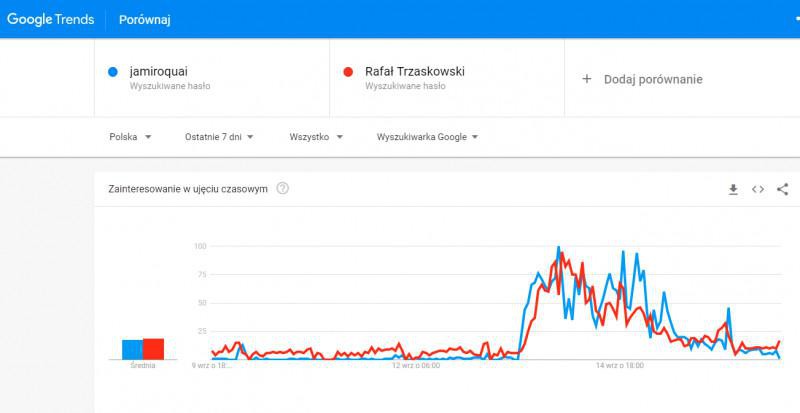The width and height of the screenshot is (800, 413).
Task: Open the Ostatnie 7 dni time range dropdown
Action: pos(219,137)
